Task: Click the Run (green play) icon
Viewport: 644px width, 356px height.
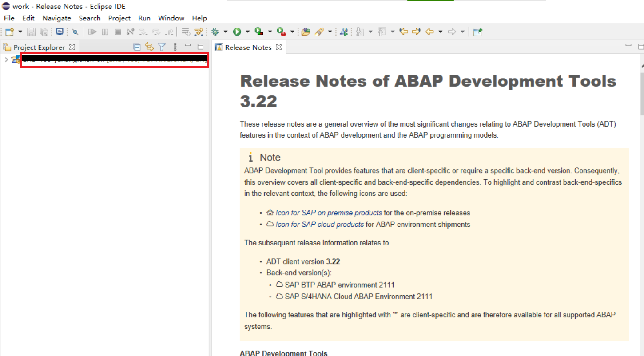Action: tap(237, 32)
